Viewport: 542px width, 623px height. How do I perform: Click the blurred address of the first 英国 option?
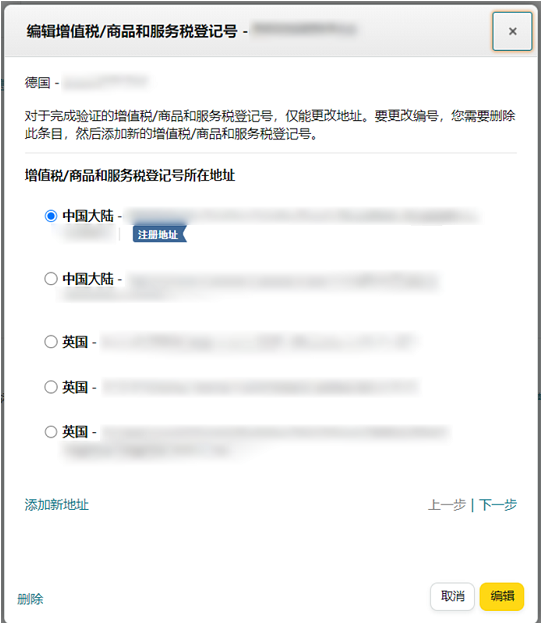tap(258, 342)
